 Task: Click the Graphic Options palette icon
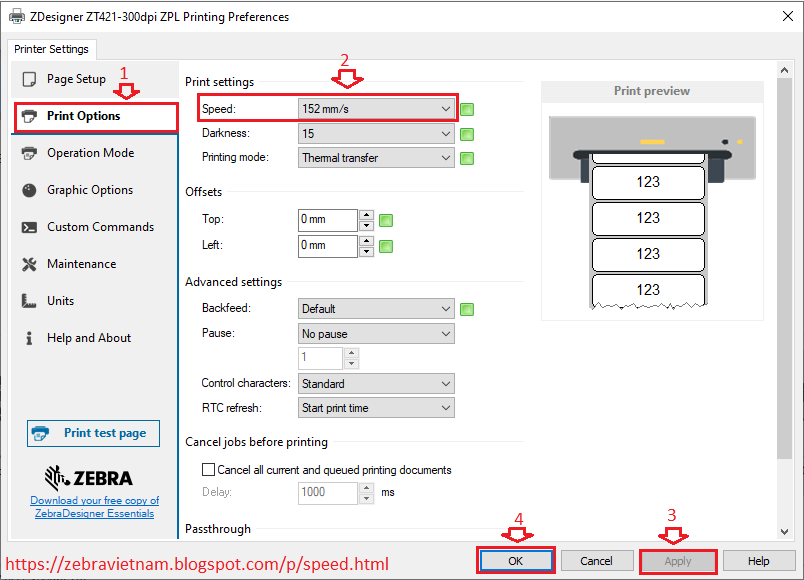(29, 190)
